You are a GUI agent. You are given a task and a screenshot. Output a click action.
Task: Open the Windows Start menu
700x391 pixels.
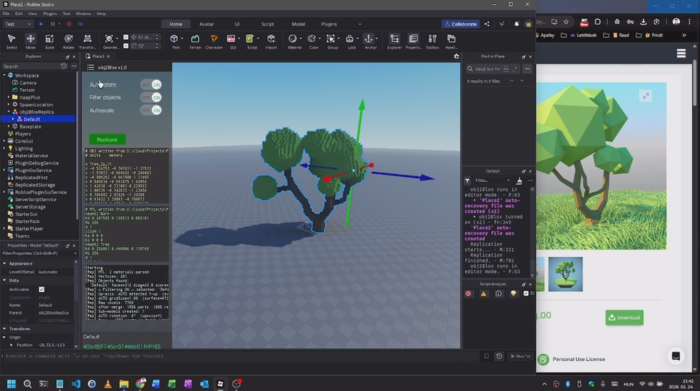(11, 384)
